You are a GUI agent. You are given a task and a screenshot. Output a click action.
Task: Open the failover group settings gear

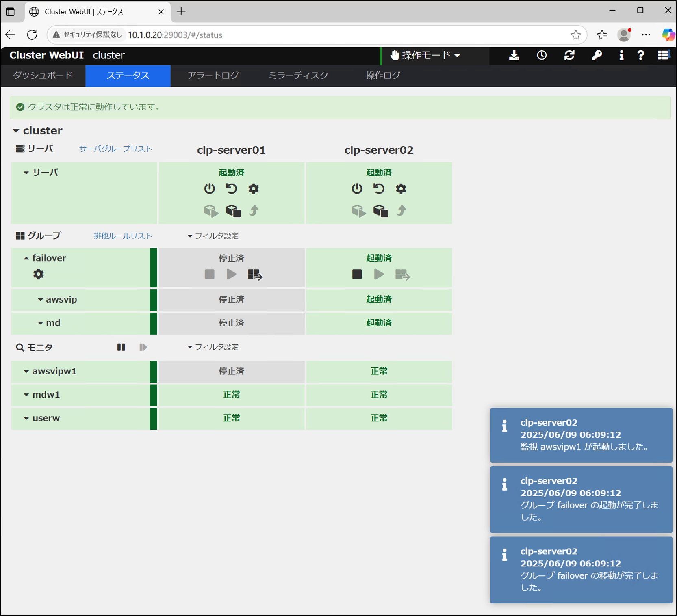[39, 274]
